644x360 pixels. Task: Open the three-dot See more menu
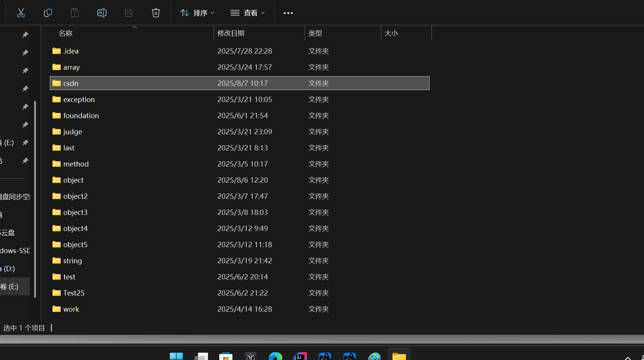click(x=288, y=13)
